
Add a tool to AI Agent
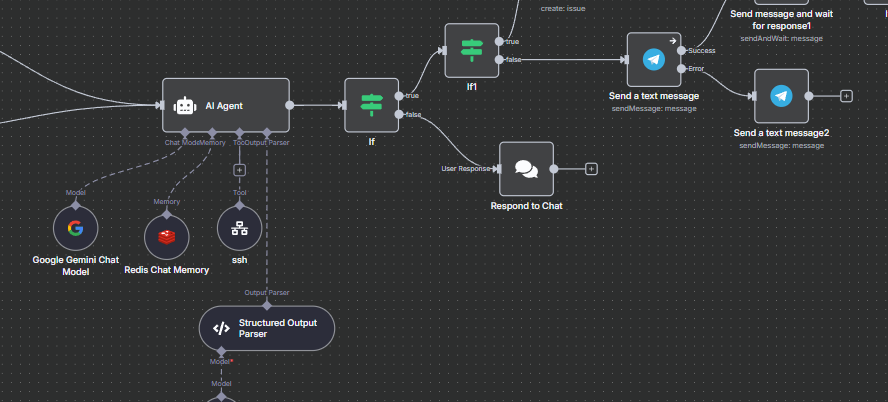[239, 168]
